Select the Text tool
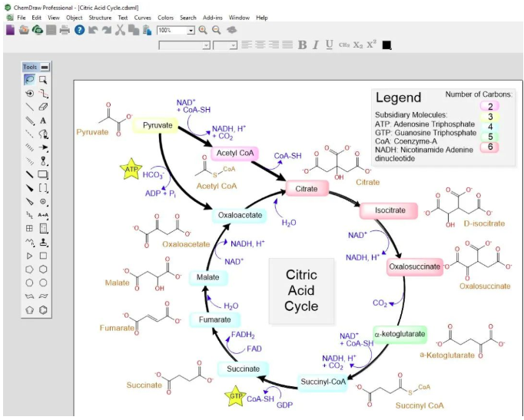Image resolution: width=524 pixels, height=420 pixels. click(43, 121)
